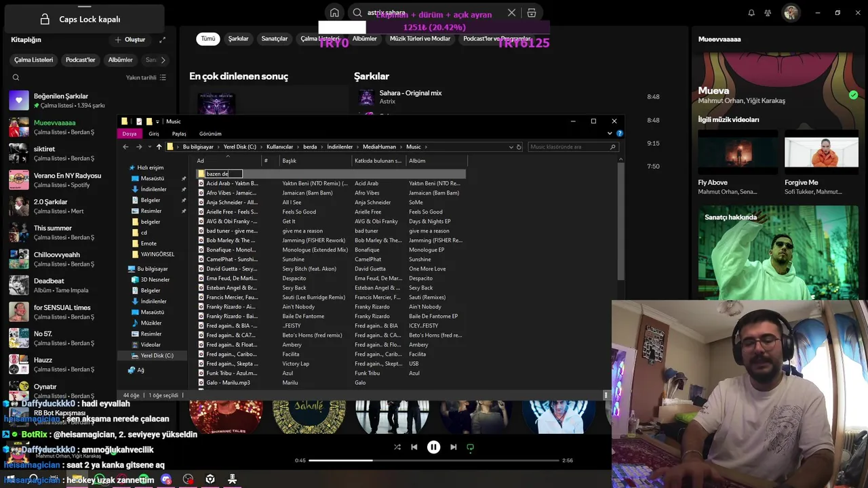
Task: Sort files by the Albüm column header
Action: coord(435,161)
